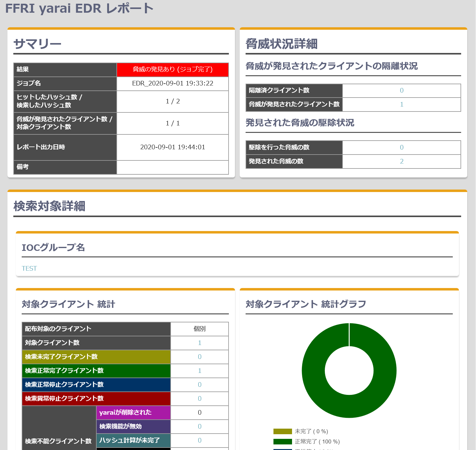Click 発見された脅威の数 label cell
This screenshot has height=450, width=476.
click(x=294, y=161)
